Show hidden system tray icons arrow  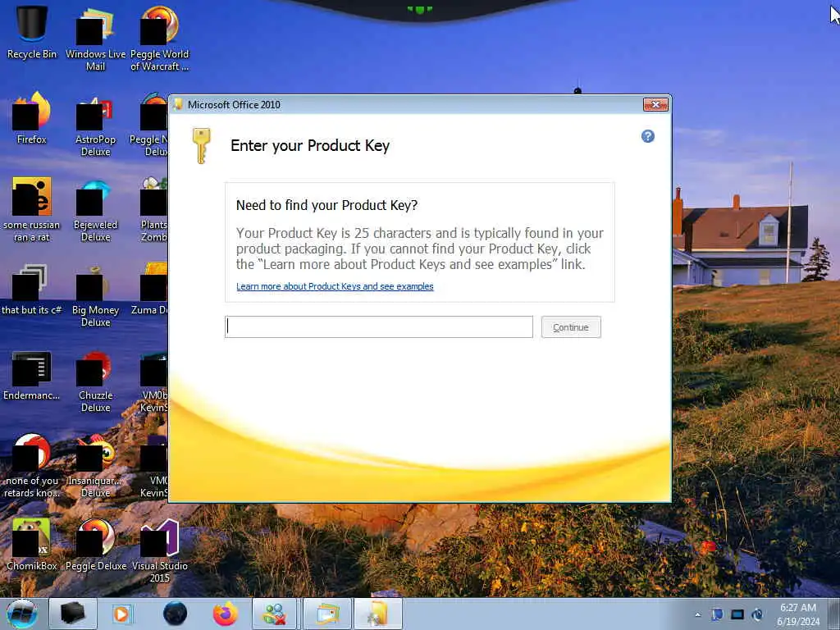tap(697, 614)
